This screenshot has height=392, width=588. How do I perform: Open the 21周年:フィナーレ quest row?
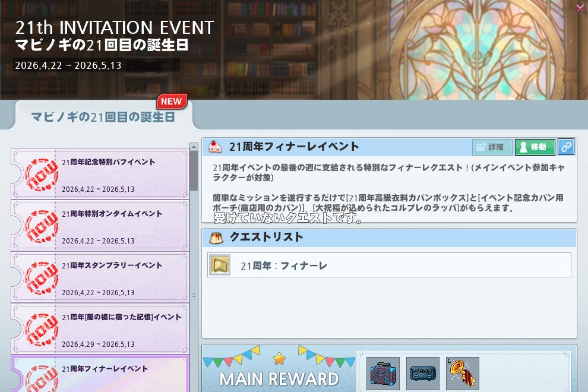(x=389, y=265)
